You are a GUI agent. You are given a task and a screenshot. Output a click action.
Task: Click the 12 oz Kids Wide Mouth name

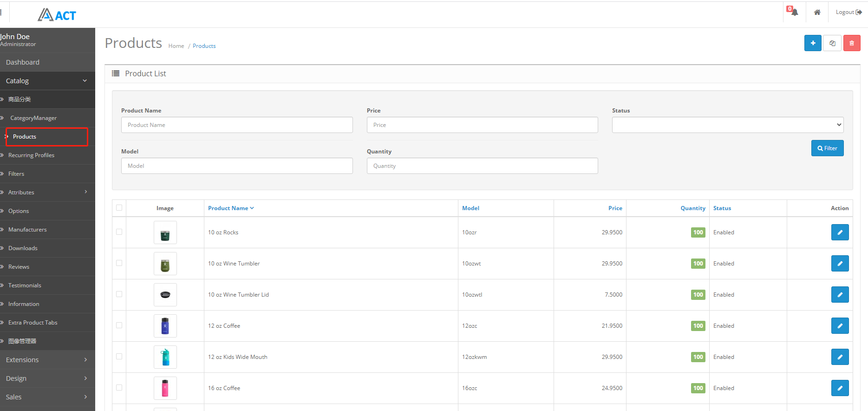pyautogui.click(x=238, y=357)
